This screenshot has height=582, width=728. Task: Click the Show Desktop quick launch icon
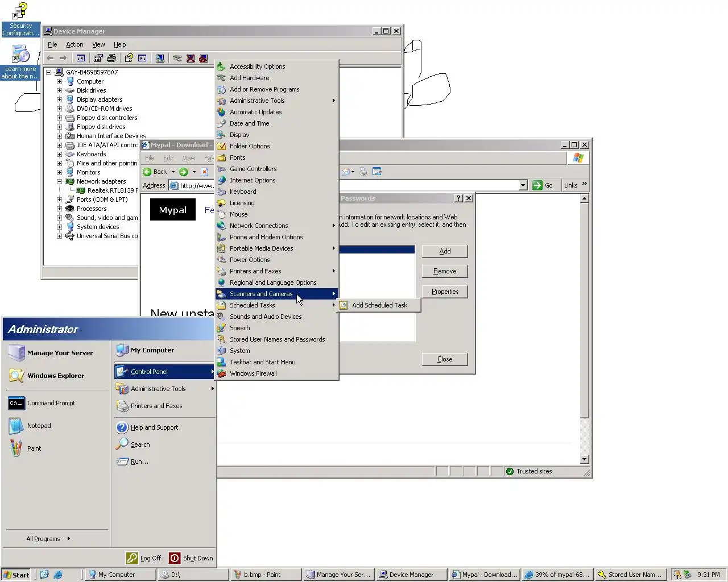pyautogui.click(x=44, y=575)
